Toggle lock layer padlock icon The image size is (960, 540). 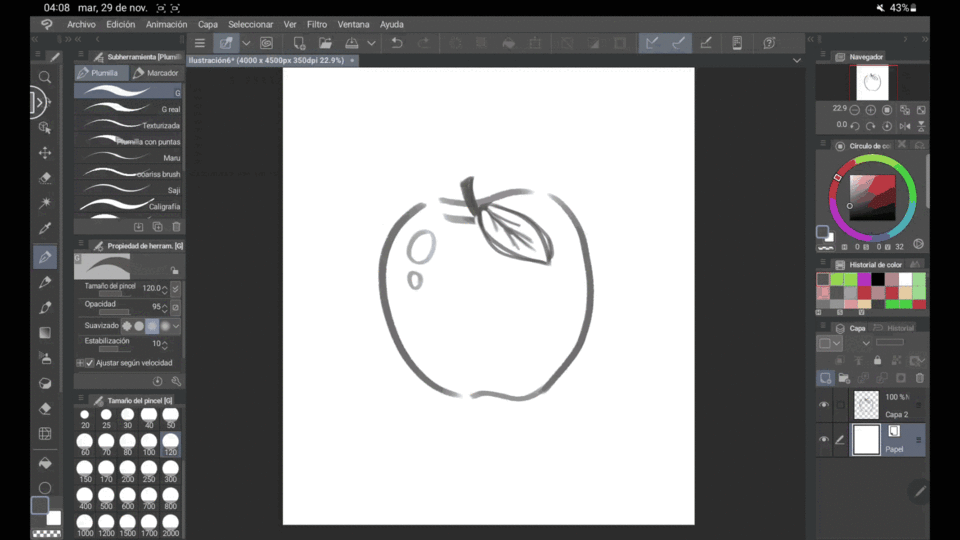tap(877, 361)
